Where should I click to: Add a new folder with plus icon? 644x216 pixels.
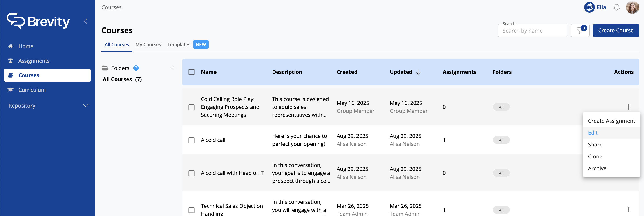tap(174, 68)
